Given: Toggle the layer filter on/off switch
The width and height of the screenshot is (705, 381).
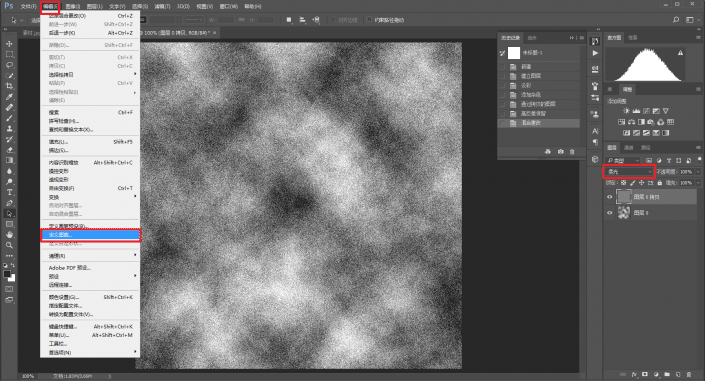Looking at the screenshot, I should pos(700,159).
